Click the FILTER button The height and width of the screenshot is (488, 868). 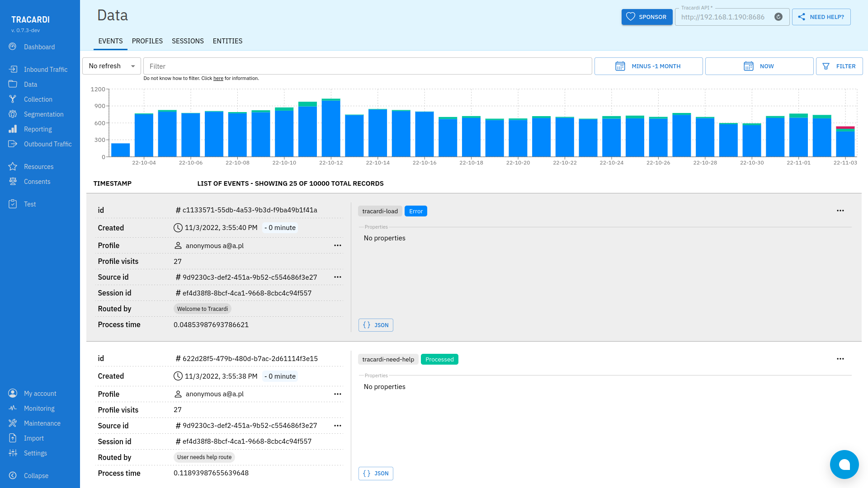839,66
